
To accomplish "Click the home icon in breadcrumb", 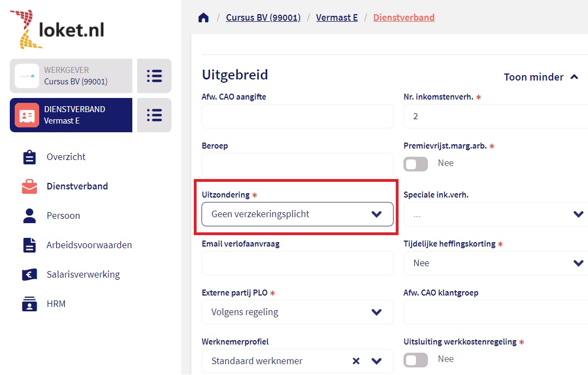I will pyautogui.click(x=204, y=17).
